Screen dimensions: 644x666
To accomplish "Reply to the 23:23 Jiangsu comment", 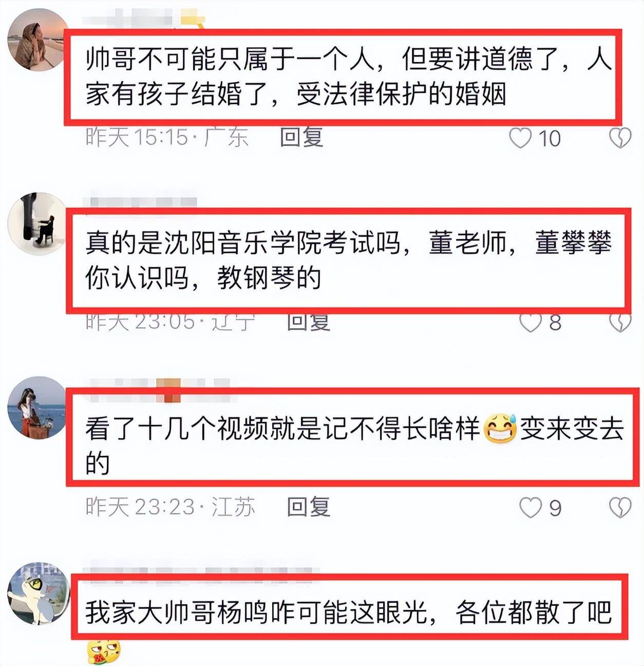I will (308, 507).
